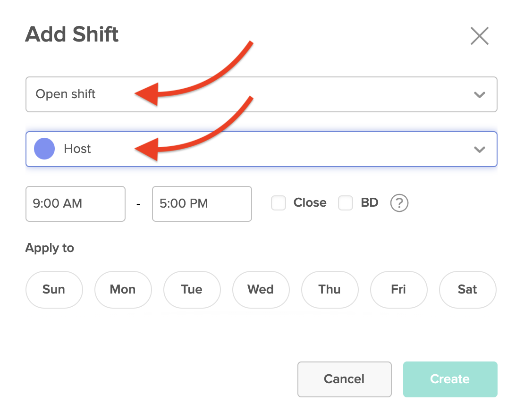Screen dimensions: 524x420
Task: Click the 9:00 AM start time field
Action: (x=76, y=204)
